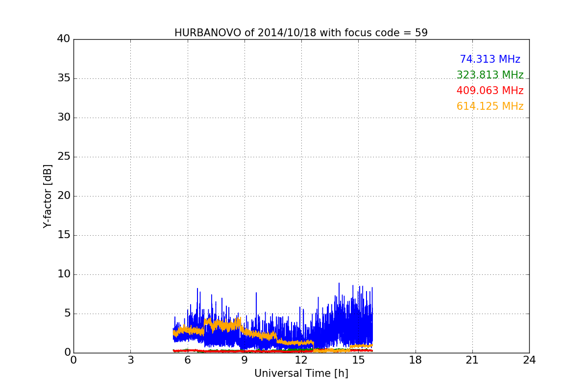
Task: Click the x-axis tick label 6
Action: pos(187,360)
